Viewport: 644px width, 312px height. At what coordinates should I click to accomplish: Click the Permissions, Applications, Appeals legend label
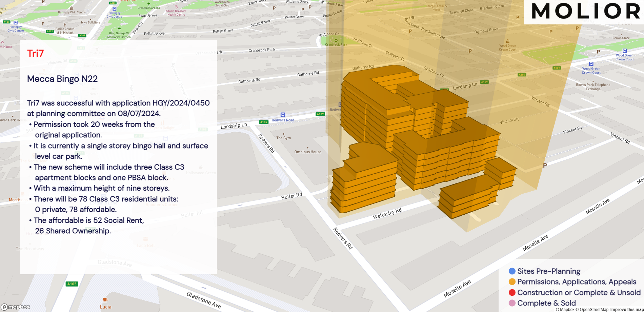tap(577, 282)
